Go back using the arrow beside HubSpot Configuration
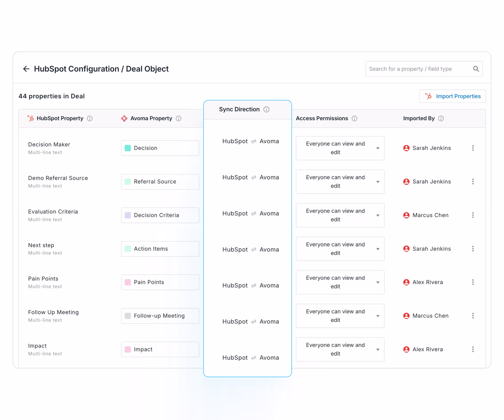Screen dimensions: 504x420 26,69
